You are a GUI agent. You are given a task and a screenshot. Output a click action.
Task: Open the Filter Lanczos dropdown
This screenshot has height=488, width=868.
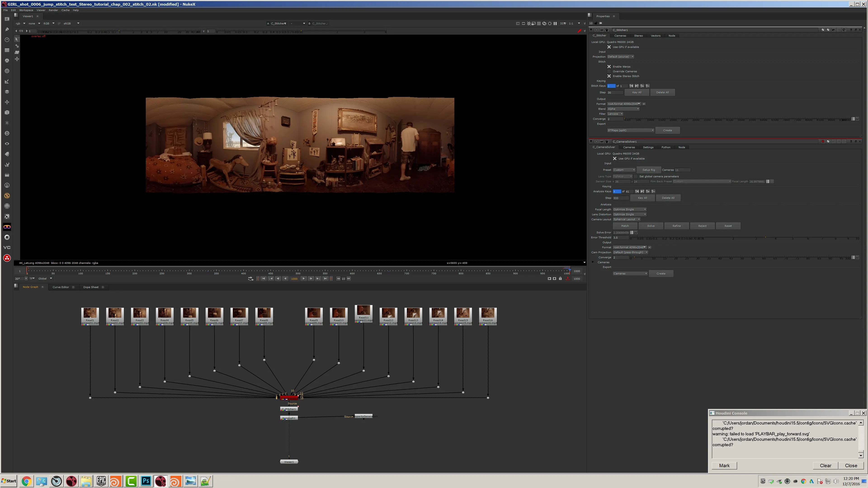click(x=615, y=114)
